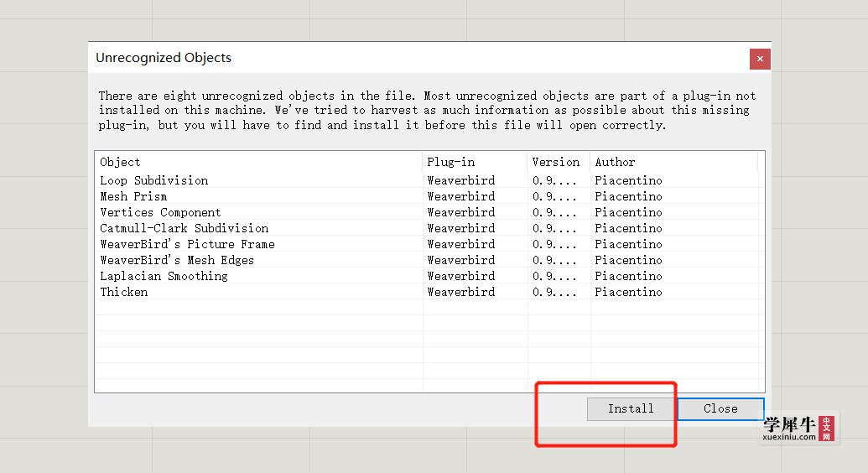
Task: Click the Close button
Action: 720,408
